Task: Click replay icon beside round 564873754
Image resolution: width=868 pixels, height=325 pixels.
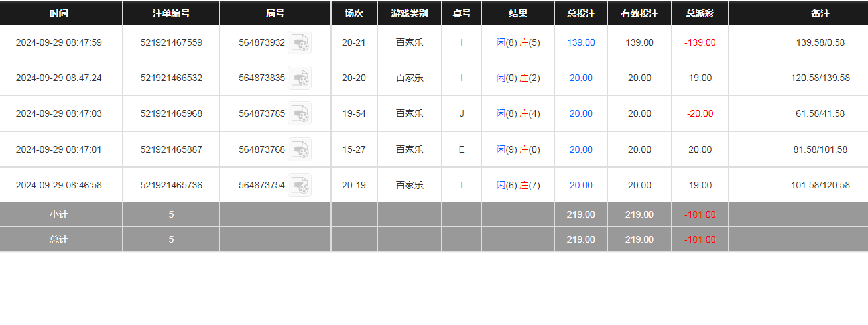Action: (x=300, y=186)
